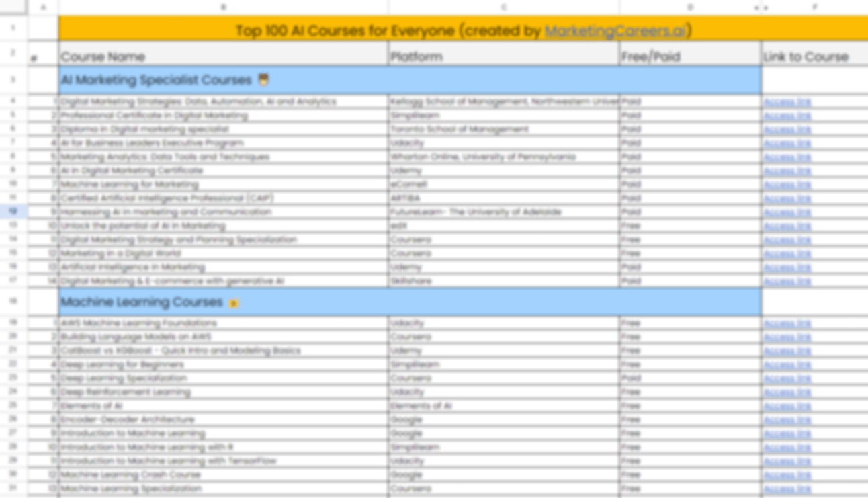
Task: Select the 'Link to Course' header cell
Action: [x=815, y=54]
